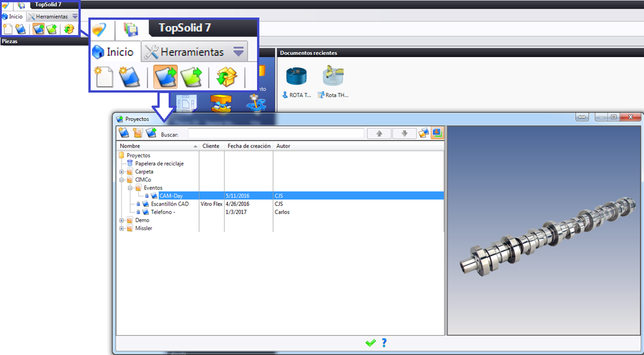Click the small save-all floppy disks icon
The height and width of the screenshot is (355, 644).
21,5
